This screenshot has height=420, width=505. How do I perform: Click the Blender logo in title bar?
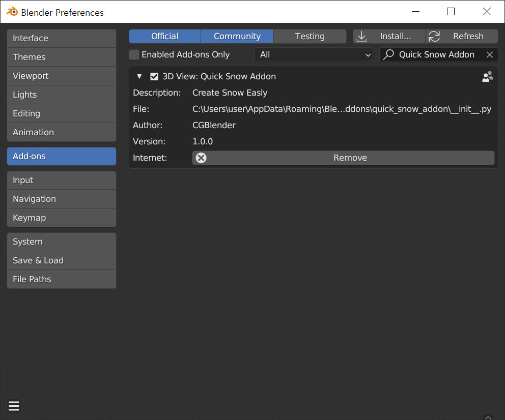pyautogui.click(x=12, y=12)
